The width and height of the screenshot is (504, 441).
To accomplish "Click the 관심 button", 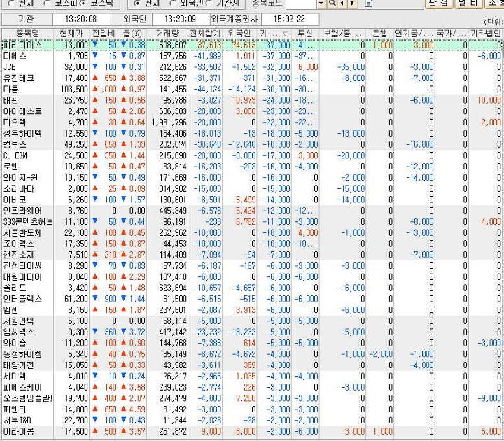I will 437,3.
